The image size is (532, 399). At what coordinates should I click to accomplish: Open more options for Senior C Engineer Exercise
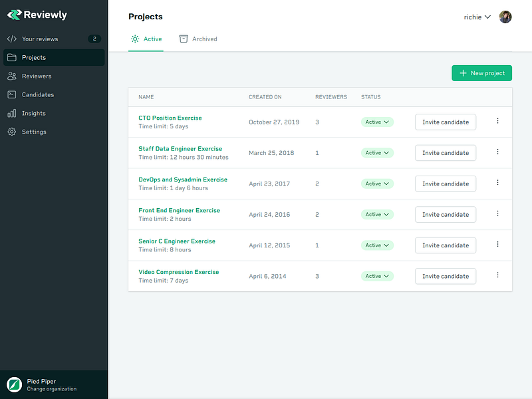tap(497, 244)
